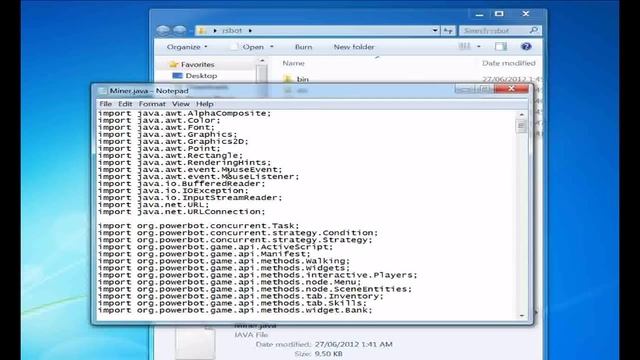The width and height of the screenshot is (640, 360).
Task: Maximize the Explorer window
Action: (499, 14)
